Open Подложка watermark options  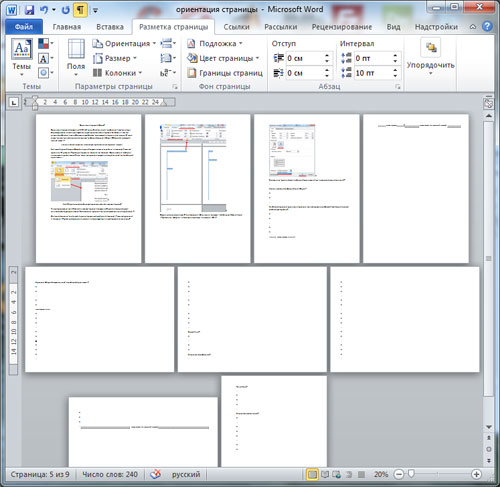point(214,44)
